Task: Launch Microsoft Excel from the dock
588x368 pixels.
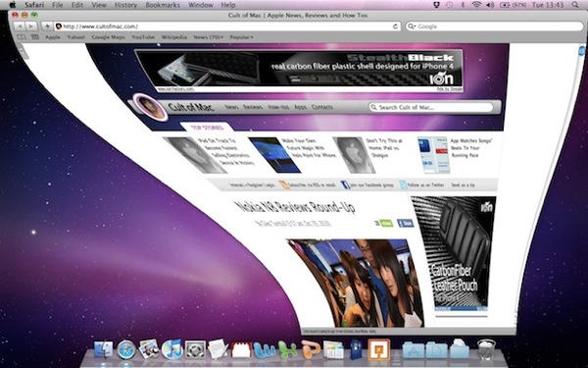Action: (x=287, y=350)
